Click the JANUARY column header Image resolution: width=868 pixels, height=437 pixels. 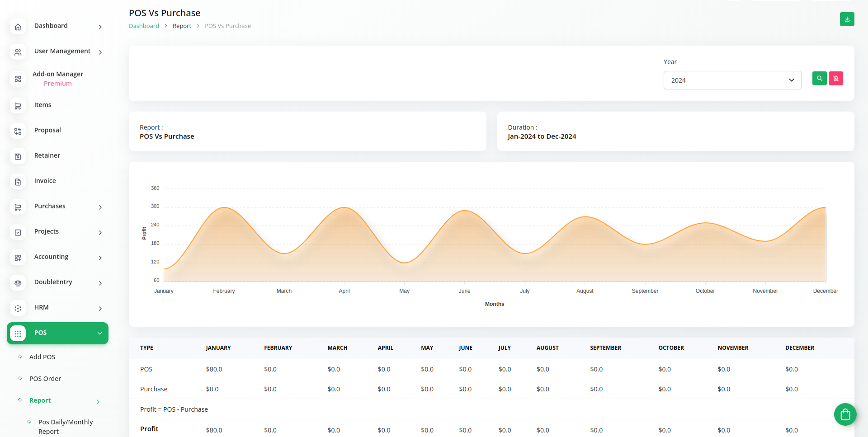click(x=218, y=348)
